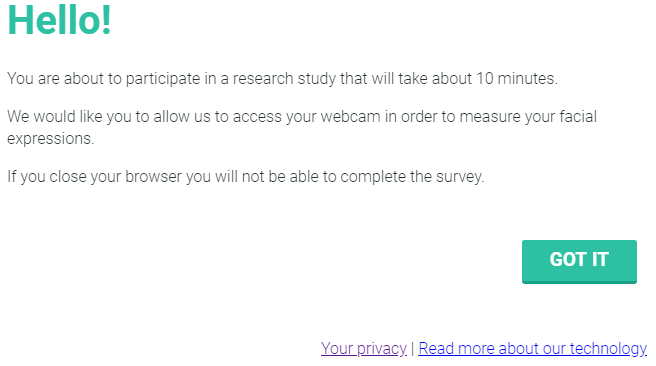Click the Hello! heading
Viewport: 656px width, 366px height.
pyautogui.click(x=59, y=20)
